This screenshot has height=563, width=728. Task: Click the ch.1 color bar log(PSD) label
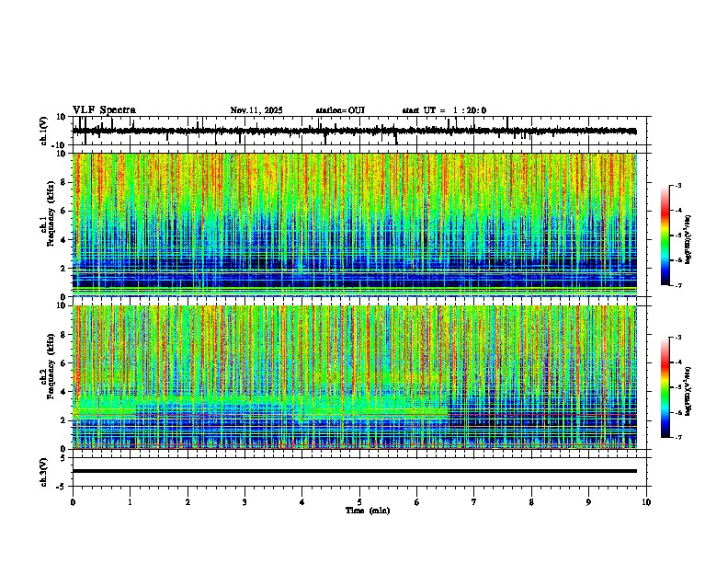(x=688, y=239)
